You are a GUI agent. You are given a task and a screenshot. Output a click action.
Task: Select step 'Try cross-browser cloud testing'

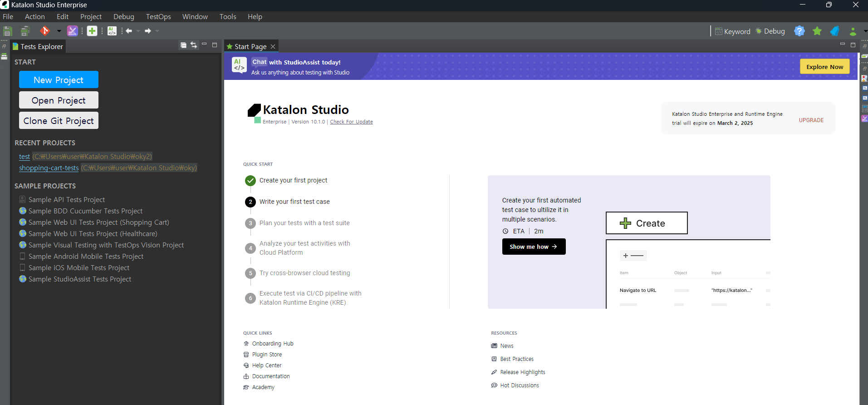pyautogui.click(x=304, y=273)
